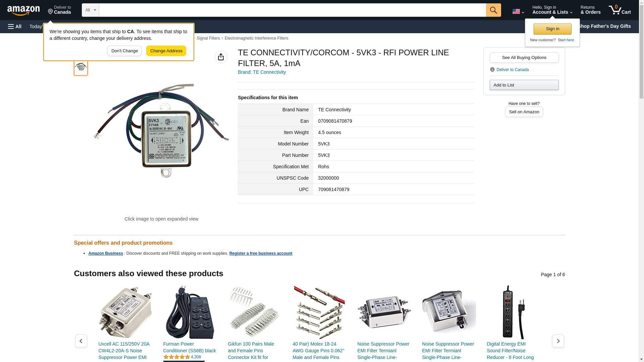Screen dimensions: 644x362
Task: Focus the Amazon search input field
Action: [x=292, y=10]
